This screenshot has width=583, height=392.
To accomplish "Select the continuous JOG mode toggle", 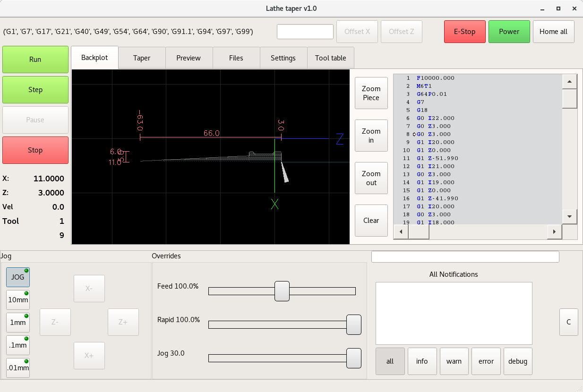I will [18, 277].
